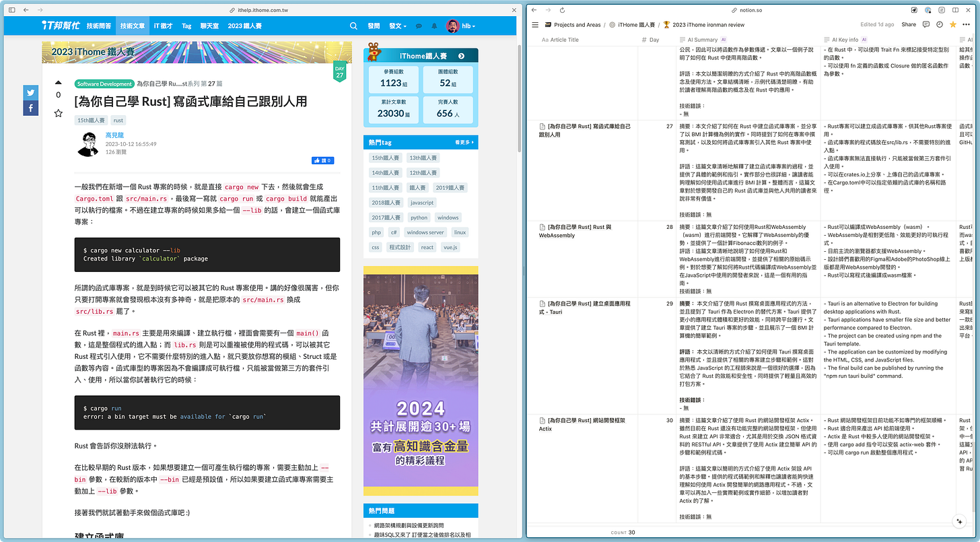Open the 技術問答 nav item
Image resolution: width=980 pixels, height=542 pixels.
pos(99,26)
